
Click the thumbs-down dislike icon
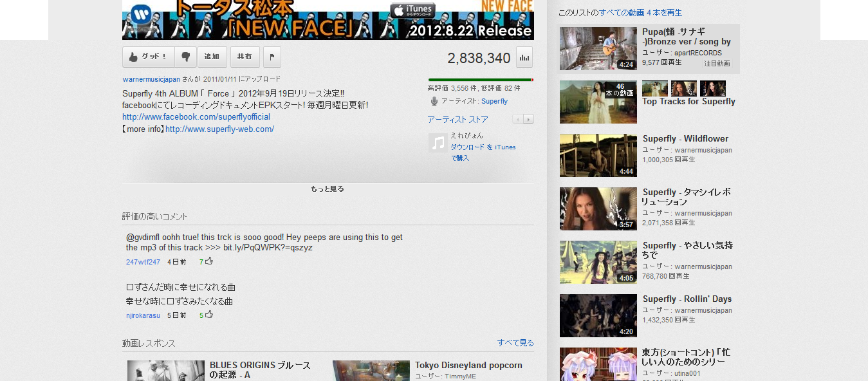pyautogui.click(x=185, y=57)
